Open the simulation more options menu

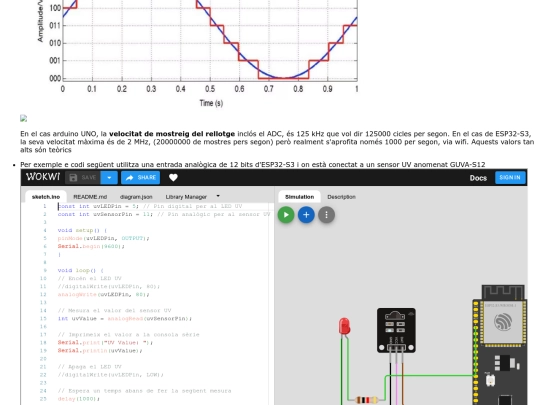(x=326, y=215)
